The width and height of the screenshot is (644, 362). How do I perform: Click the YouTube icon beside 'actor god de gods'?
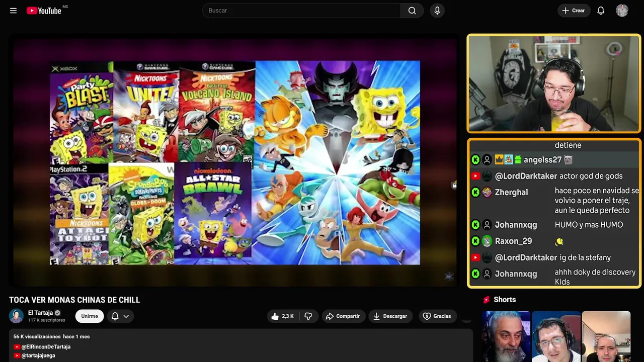pos(475,176)
